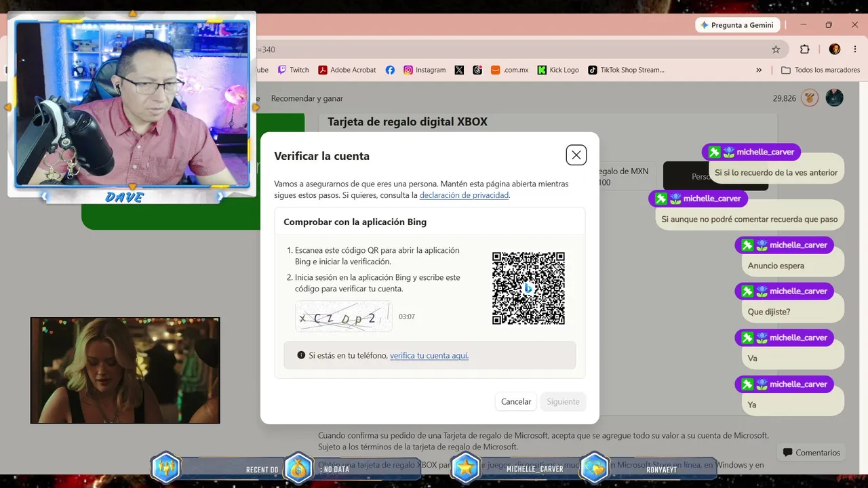This screenshot has width=868, height=488.
Task: Click the heart badge beside RONYAEYT
Action: pyautogui.click(x=595, y=468)
